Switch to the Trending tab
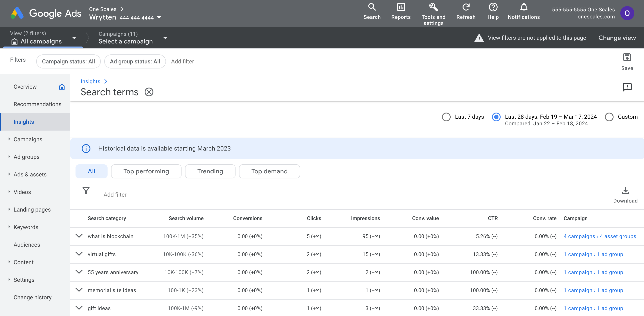Image resolution: width=644 pixels, height=316 pixels. click(x=210, y=171)
